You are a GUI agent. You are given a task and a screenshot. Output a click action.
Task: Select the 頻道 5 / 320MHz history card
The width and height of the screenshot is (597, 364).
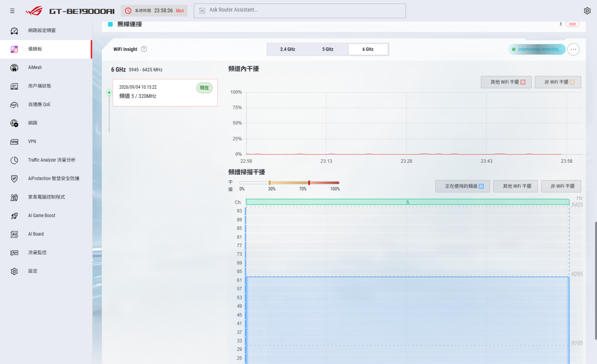tap(165, 93)
